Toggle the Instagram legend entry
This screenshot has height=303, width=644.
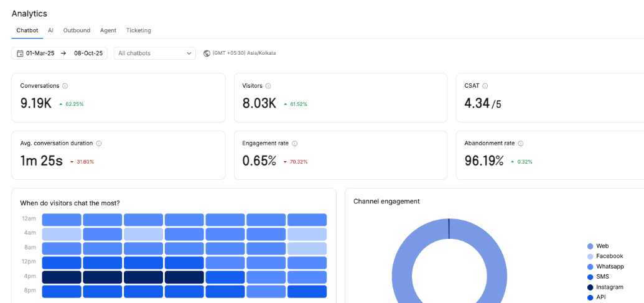(605, 287)
